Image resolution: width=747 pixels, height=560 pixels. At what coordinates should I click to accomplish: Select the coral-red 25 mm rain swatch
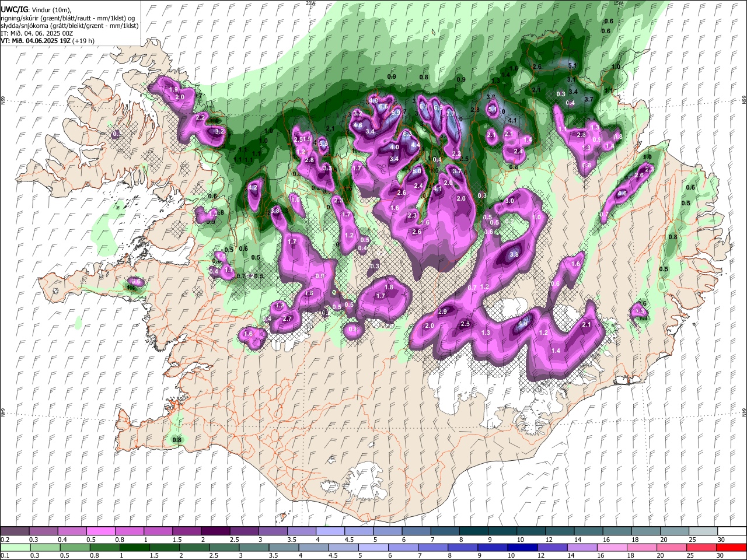(703, 548)
